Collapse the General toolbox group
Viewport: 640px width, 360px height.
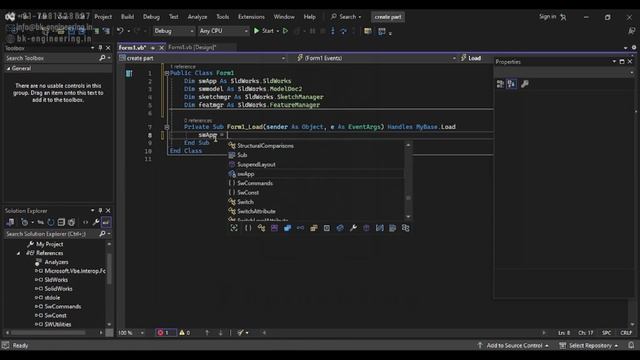coord(9,69)
